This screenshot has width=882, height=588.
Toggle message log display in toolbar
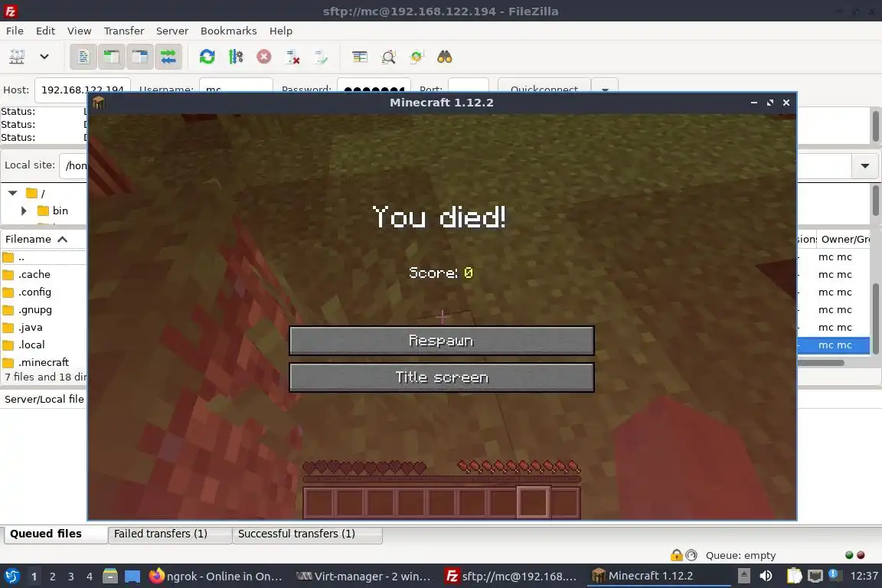coord(83,57)
